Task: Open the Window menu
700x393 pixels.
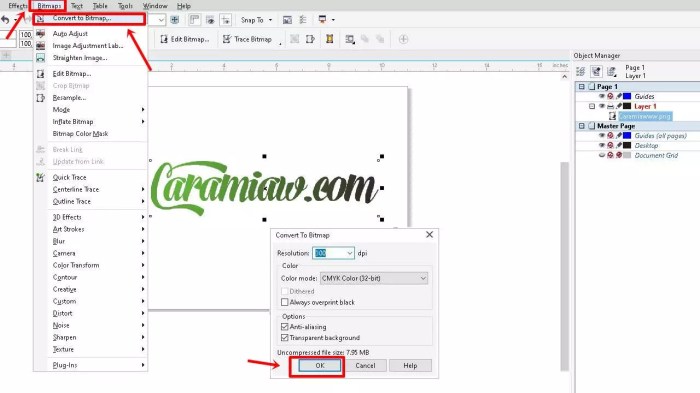Action: 155,6
